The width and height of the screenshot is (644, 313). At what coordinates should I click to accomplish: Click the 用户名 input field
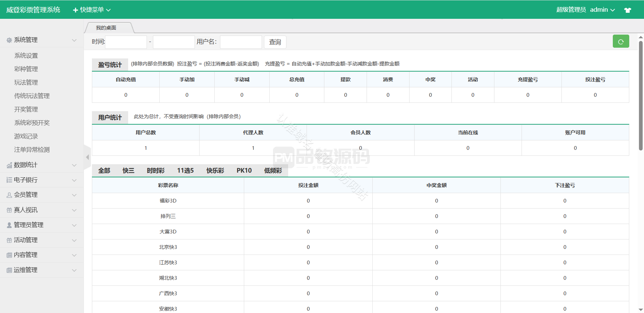point(241,42)
